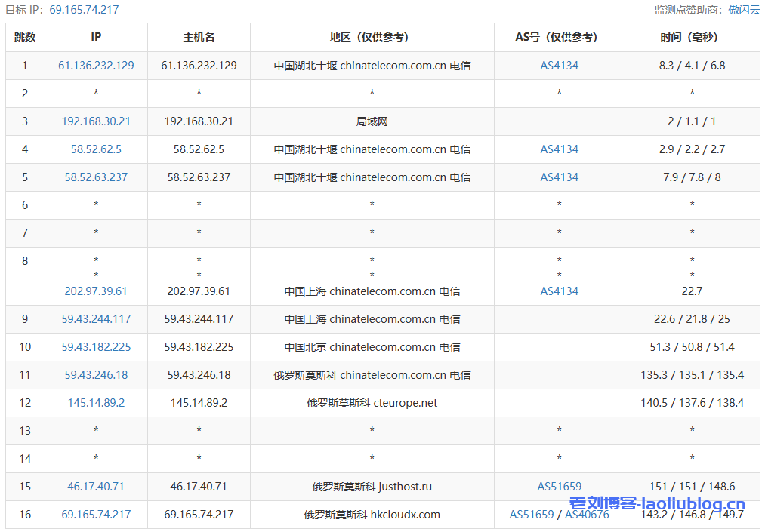Image resolution: width=765 pixels, height=532 pixels.
Task: Open the 59.43.246.18 Moscow link
Action: (x=95, y=375)
